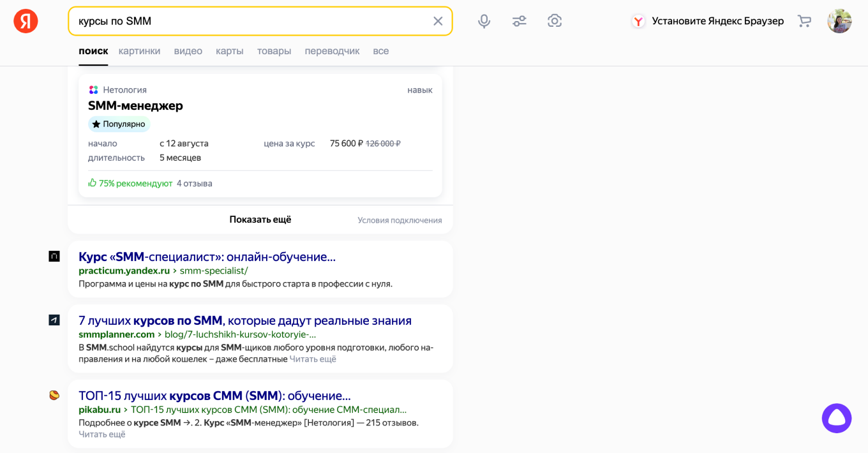The width and height of the screenshot is (868, 453).
Task: Switch to the видео tab
Action: (188, 51)
